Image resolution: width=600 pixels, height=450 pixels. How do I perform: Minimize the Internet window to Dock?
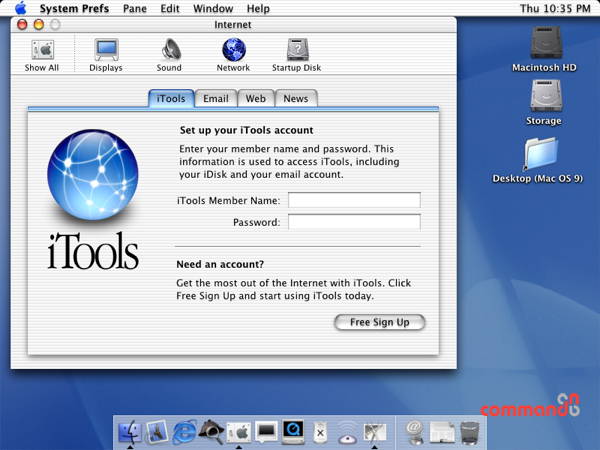click(39, 24)
